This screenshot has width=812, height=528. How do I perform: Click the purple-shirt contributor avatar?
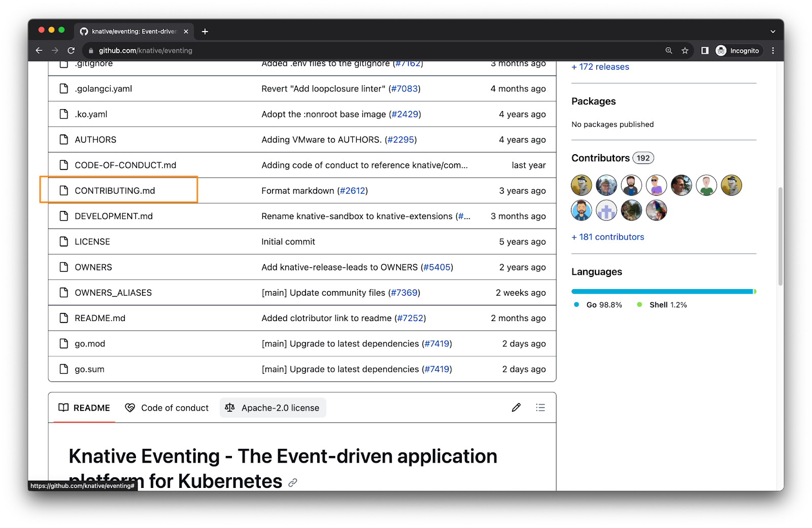(x=656, y=185)
